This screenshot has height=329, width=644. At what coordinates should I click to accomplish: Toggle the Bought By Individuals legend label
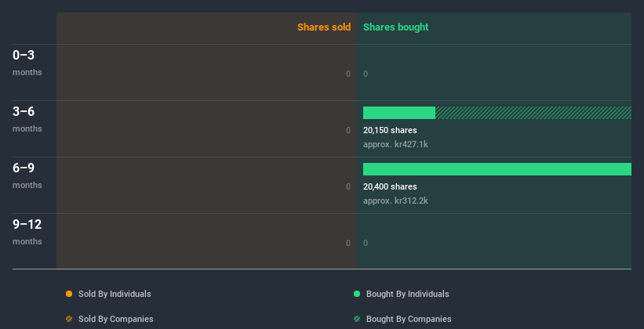[407, 294]
